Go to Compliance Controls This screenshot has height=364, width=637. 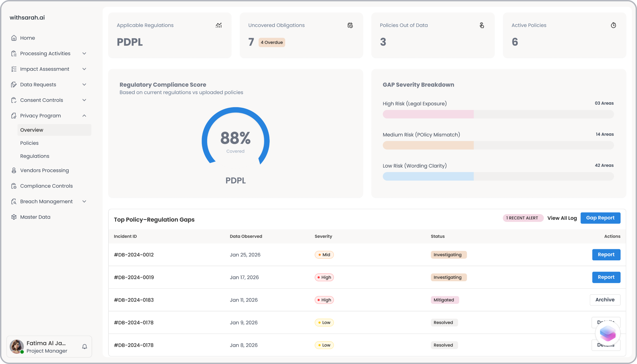click(x=46, y=186)
